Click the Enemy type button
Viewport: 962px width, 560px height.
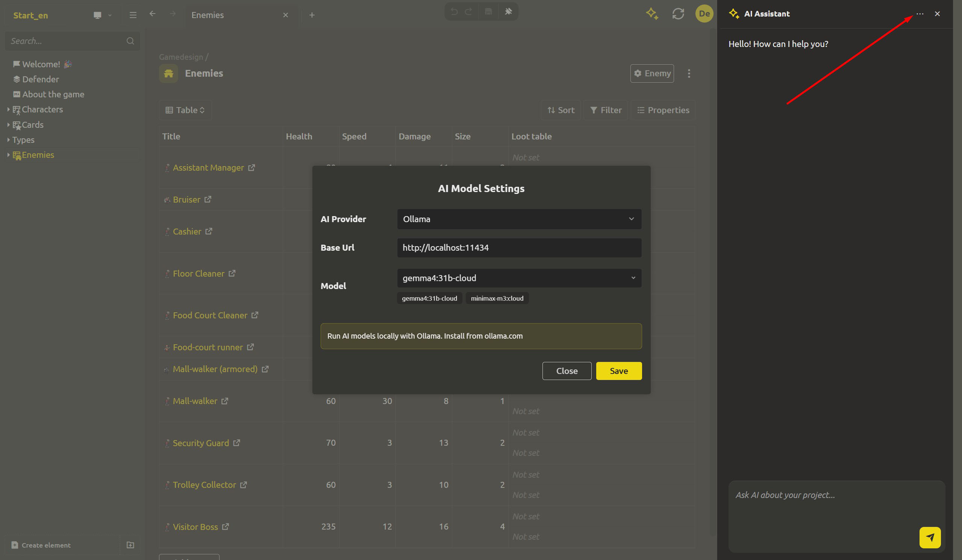tap(651, 73)
